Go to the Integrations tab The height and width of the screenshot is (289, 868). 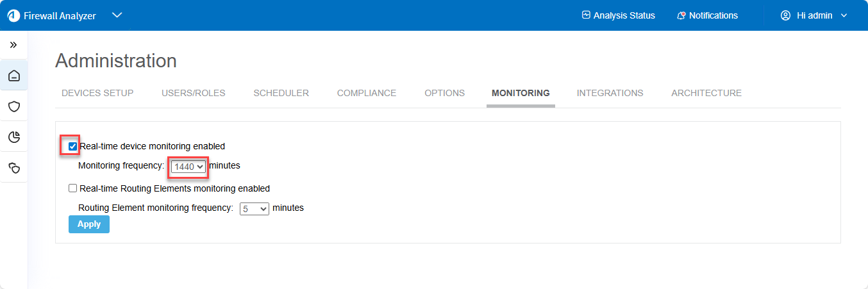click(x=610, y=93)
